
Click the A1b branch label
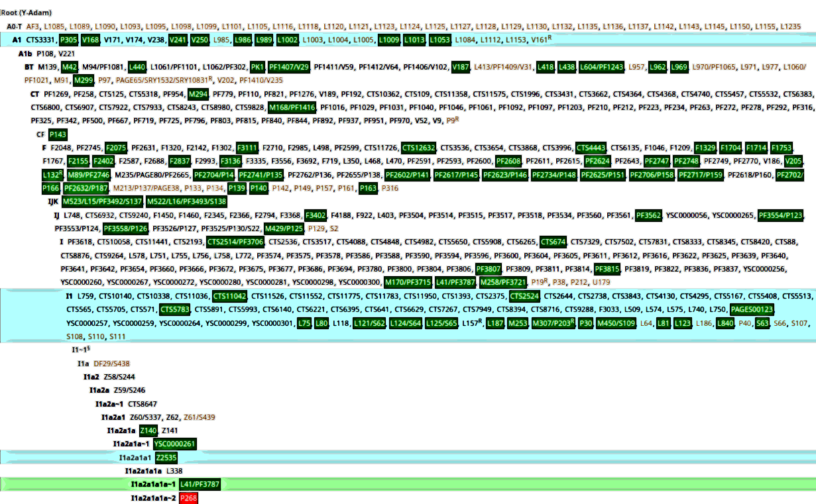pos(25,53)
